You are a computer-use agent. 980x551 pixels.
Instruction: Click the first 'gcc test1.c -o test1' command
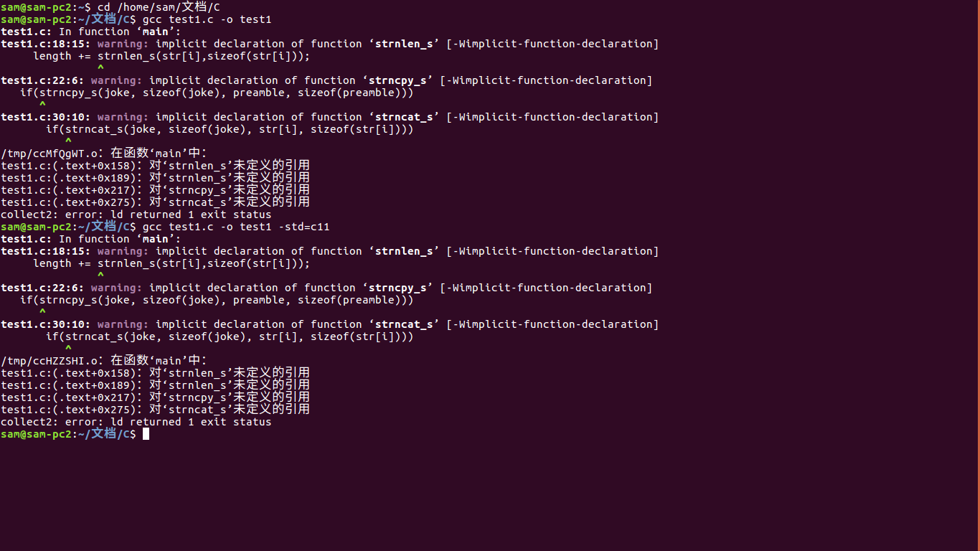pyautogui.click(x=207, y=19)
